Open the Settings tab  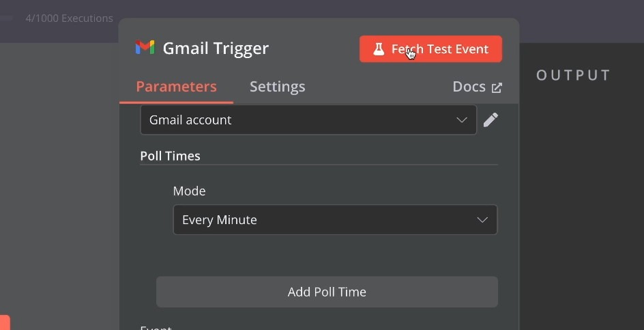pyautogui.click(x=277, y=87)
